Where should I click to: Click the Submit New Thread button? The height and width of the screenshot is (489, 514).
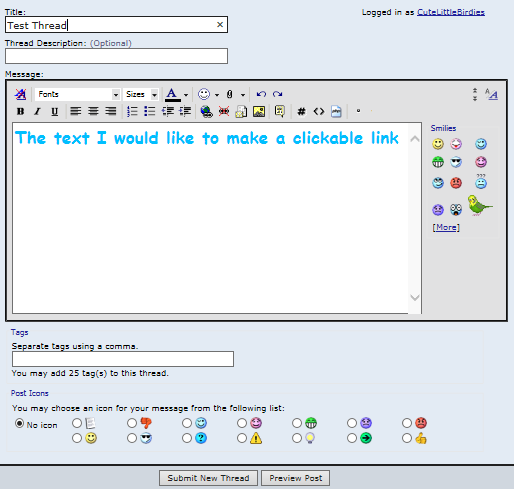tap(208, 478)
